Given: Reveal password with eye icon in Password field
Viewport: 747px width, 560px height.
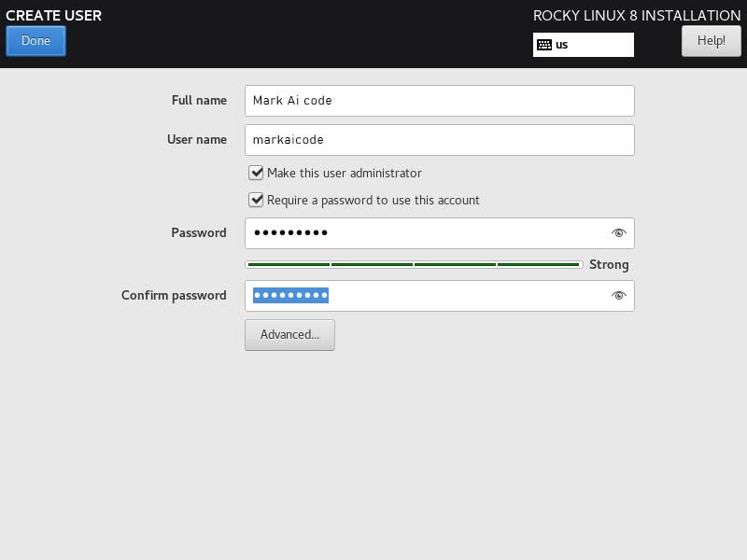Looking at the screenshot, I should coord(618,233).
